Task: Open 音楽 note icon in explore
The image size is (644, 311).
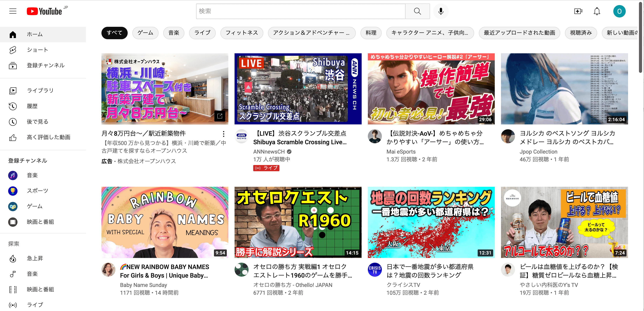Action: click(13, 274)
